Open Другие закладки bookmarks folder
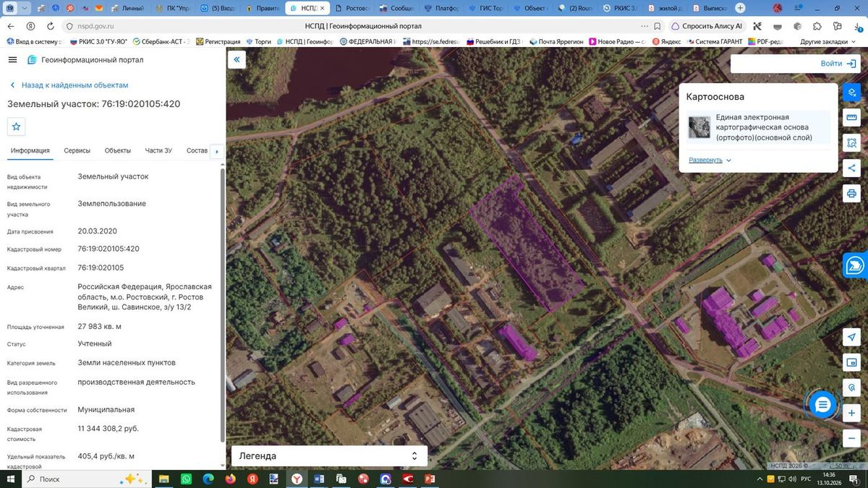Viewport: 868px width, 488px height. point(828,42)
